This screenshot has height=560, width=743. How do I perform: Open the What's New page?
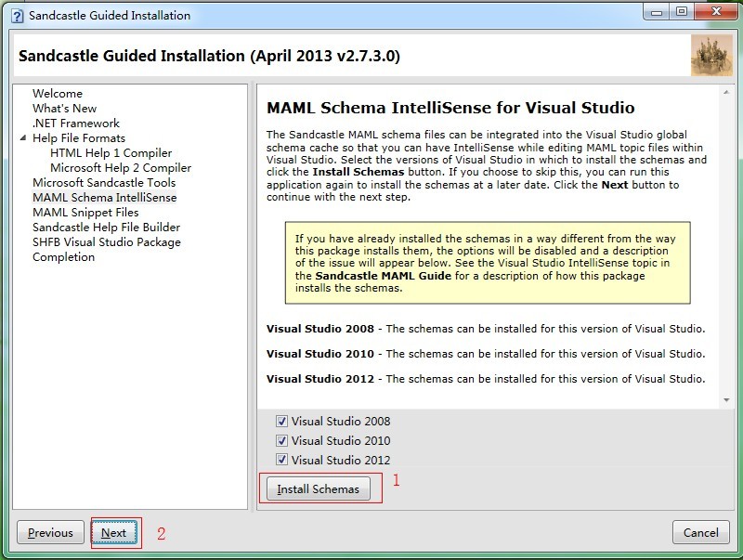click(64, 108)
